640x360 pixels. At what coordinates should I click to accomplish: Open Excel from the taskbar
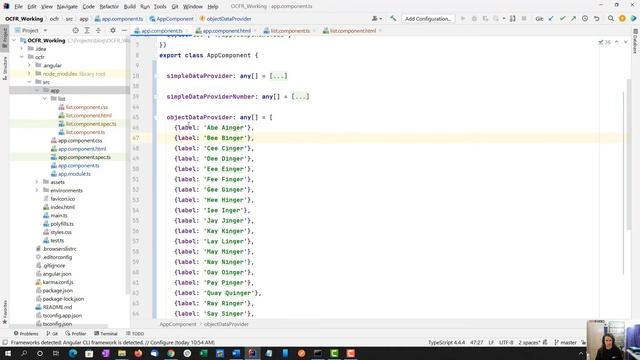pyautogui.click(x=203, y=353)
